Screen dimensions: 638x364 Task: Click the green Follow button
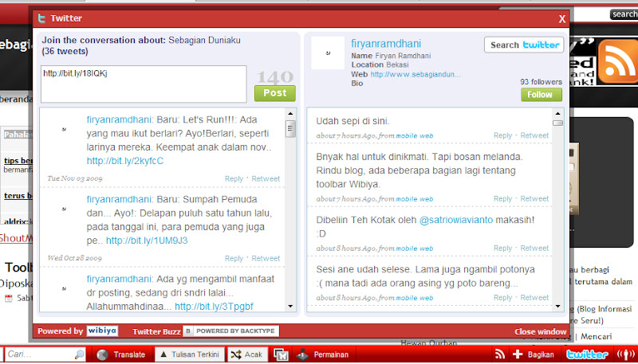[542, 95]
